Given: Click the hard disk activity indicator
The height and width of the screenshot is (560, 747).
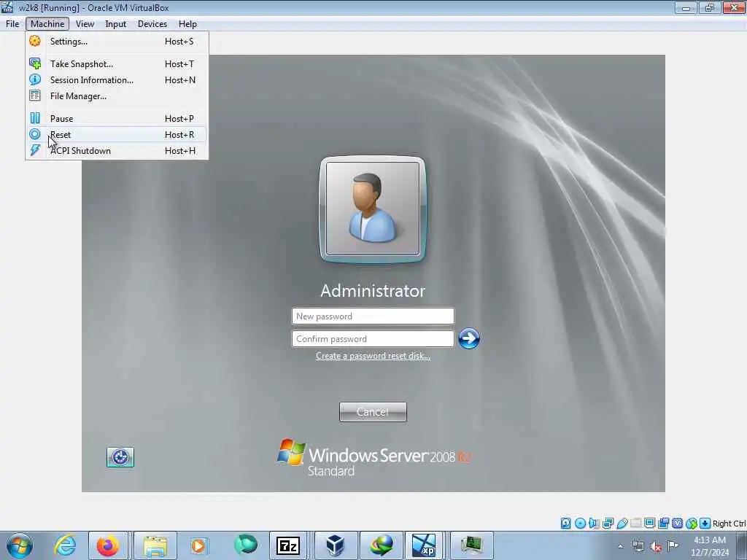Looking at the screenshot, I should pos(565,524).
